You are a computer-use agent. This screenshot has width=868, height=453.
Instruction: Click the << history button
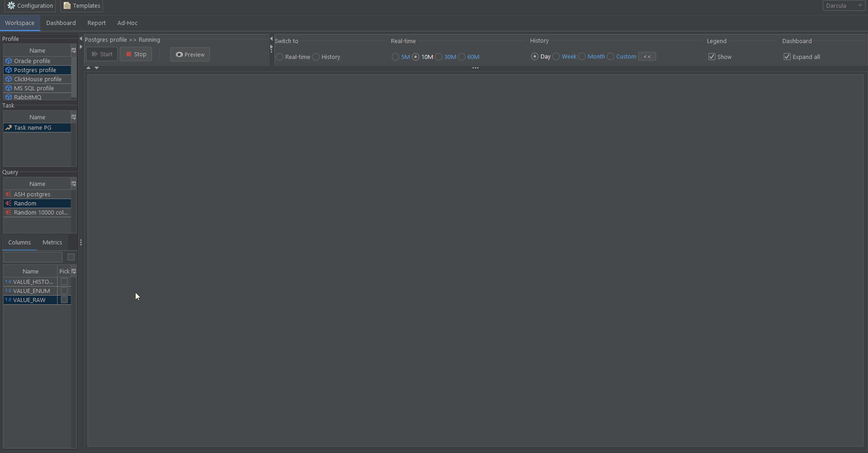pyautogui.click(x=647, y=56)
